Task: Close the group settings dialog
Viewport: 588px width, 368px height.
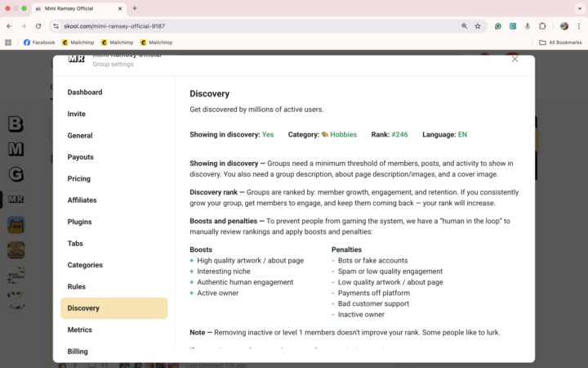Action: (514, 59)
